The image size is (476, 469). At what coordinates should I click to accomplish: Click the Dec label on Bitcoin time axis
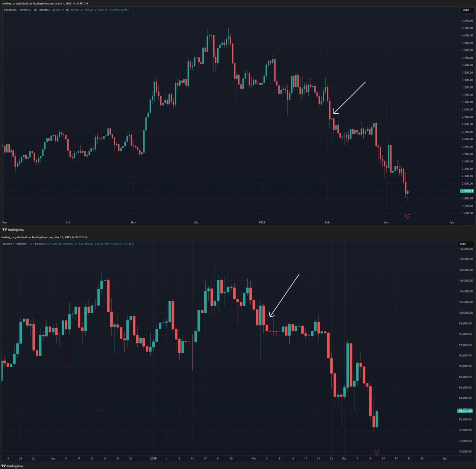point(53,459)
